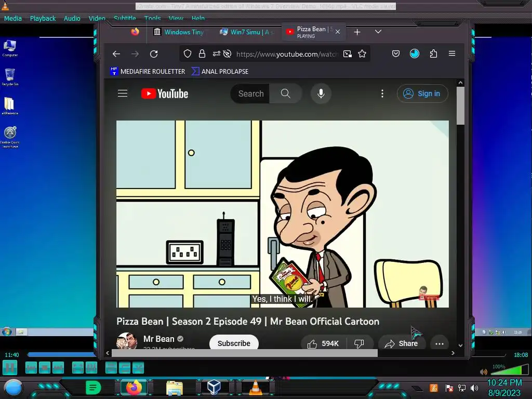Go to YouTube home via logo

pyautogui.click(x=165, y=94)
